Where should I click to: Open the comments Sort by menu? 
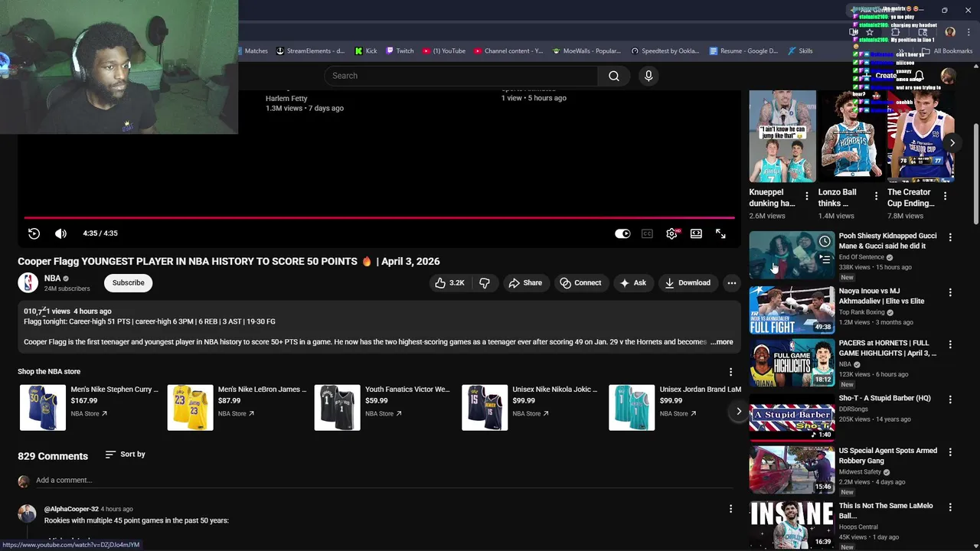pyautogui.click(x=125, y=455)
